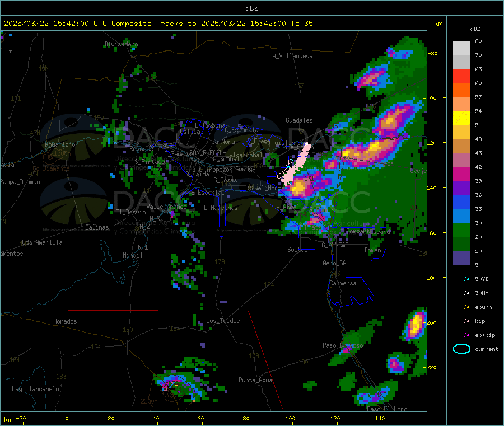504x426 pixels.
Task: Click the Bowen place label
Action: click(x=373, y=250)
